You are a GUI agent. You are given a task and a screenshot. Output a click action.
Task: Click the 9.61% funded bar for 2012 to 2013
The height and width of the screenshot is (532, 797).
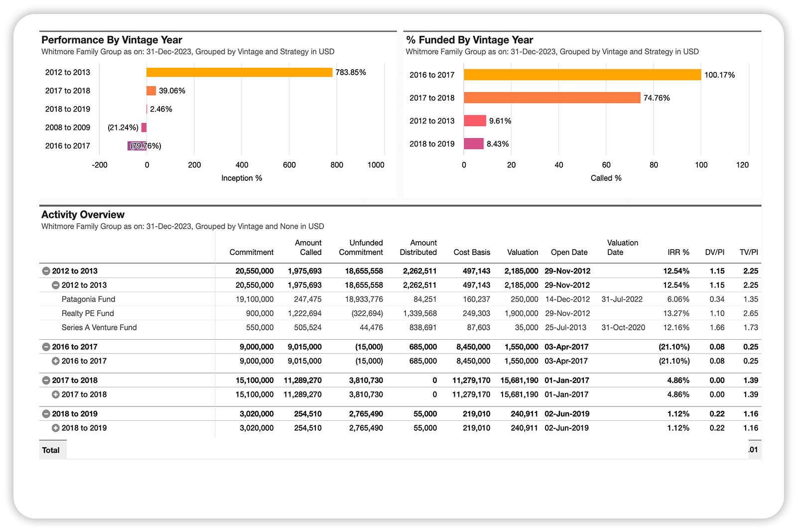point(475,121)
